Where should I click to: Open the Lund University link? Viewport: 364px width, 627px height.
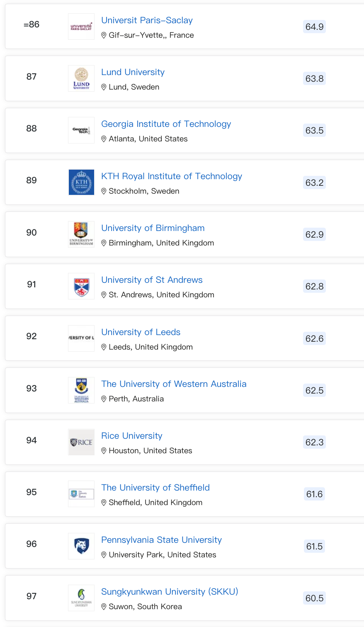(x=133, y=72)
